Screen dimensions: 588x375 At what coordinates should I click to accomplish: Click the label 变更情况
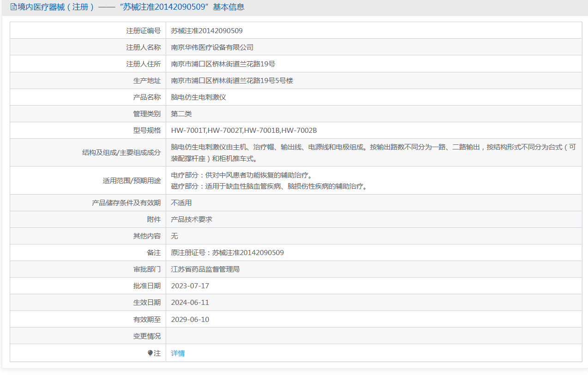147,336
